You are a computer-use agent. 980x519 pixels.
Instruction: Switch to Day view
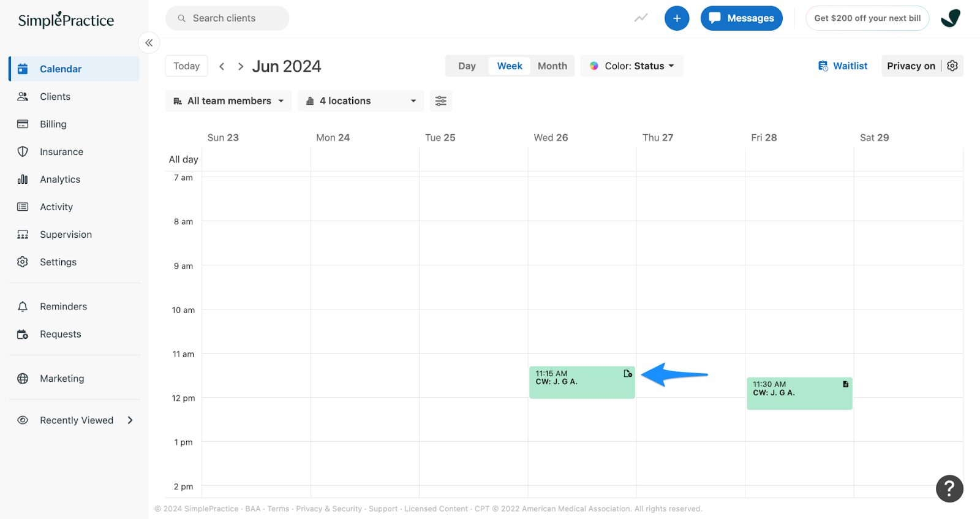pyautogui.click(x=467, y=66)
